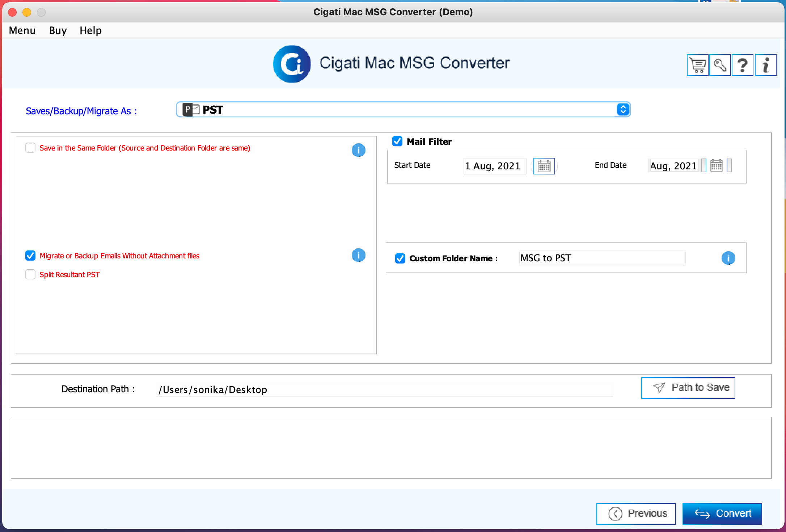Enable Save in the Same Folder checkbox
This screenshot has width=786, height=532.
tap(30, 148)
